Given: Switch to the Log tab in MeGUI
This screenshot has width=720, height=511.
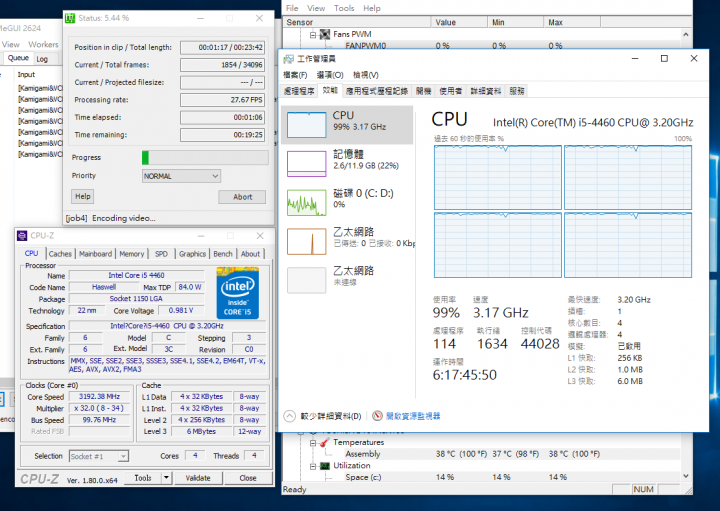Looking at the screenshot, I should coord(42,59).
